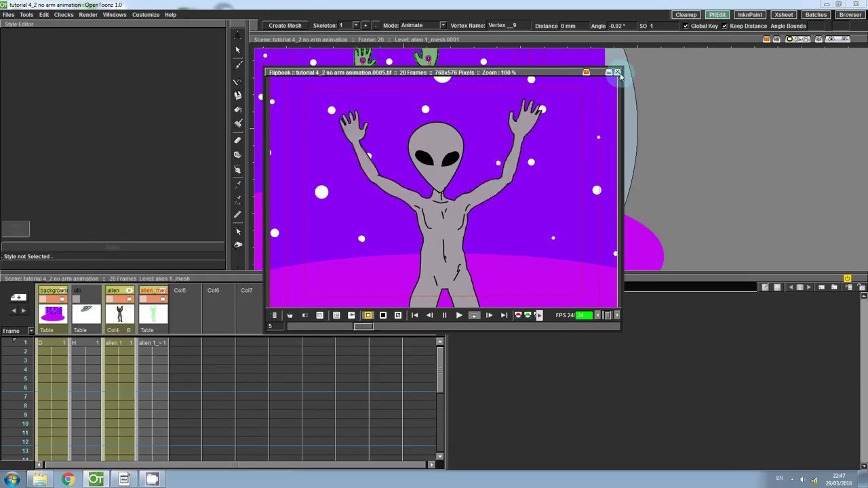Click the ufo column thumbnail
The image size is (868, 488).
point(87,314)
